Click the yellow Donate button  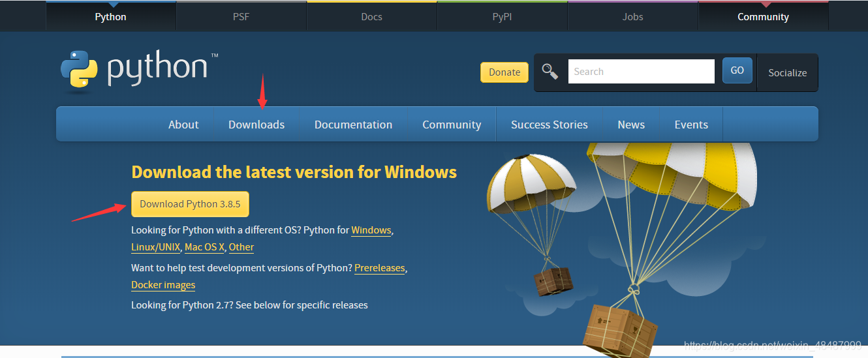pos(504,72)
